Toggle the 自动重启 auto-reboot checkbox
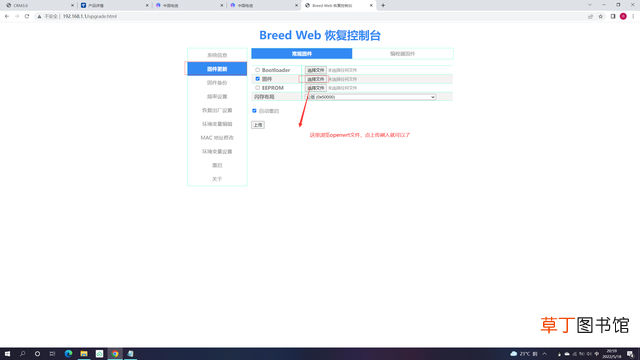This screenshot has height=360, width=640. coord(254,111)
